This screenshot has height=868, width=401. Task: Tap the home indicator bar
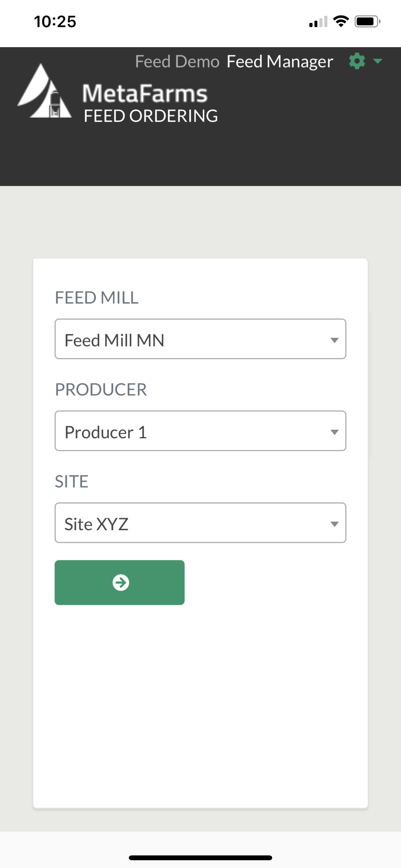click(200, 858)
